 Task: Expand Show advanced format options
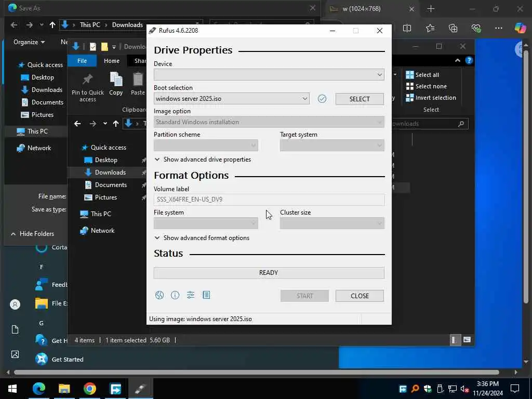[202, 238]
